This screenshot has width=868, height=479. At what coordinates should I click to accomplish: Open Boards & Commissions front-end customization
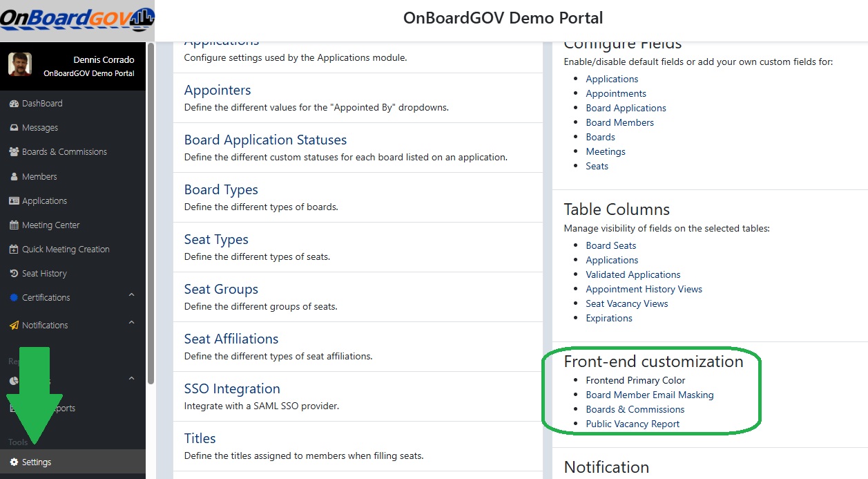click(635, 409)
